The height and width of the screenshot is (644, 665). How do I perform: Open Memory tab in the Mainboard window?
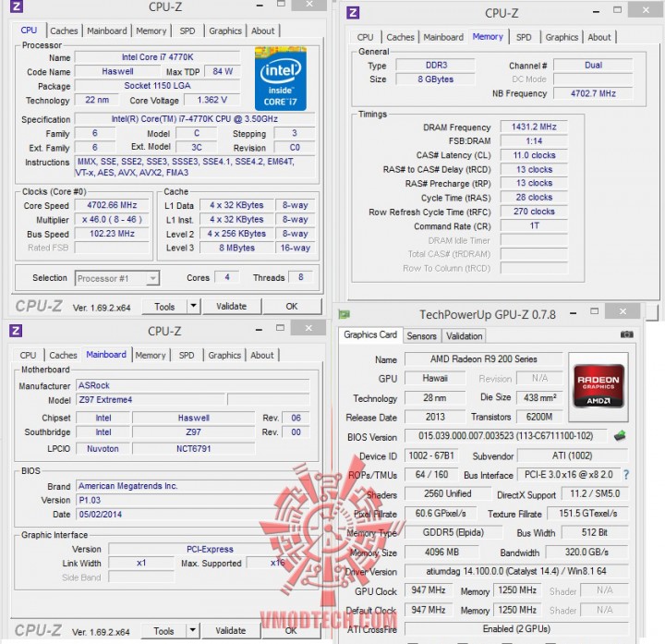tap(151, 355)
